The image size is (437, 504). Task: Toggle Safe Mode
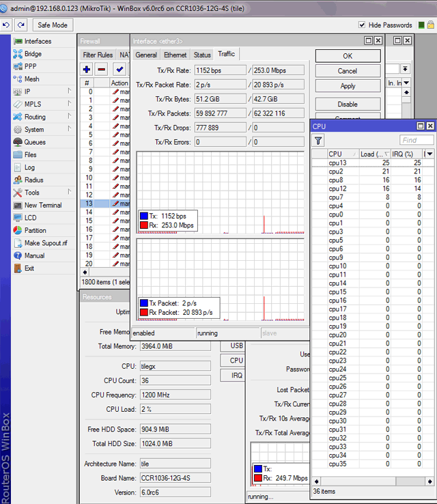click(53, 25)
